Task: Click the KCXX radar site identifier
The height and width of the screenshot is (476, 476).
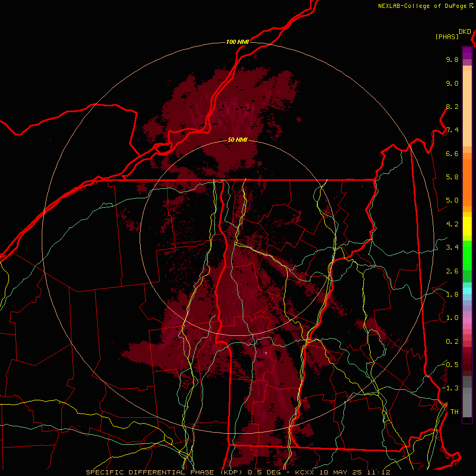Action: (304, 472)
